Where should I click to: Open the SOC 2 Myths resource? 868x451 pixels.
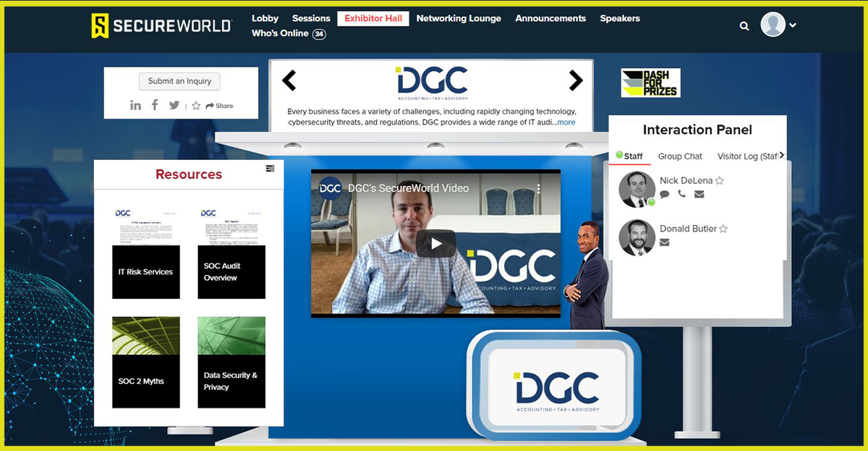tap(146, 362)
